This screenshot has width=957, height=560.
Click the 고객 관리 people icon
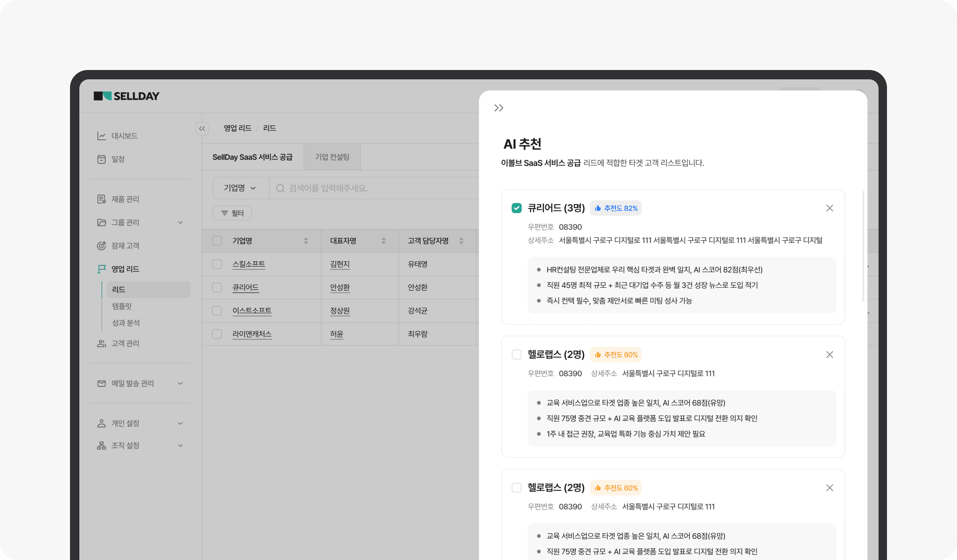pos(102,343)
